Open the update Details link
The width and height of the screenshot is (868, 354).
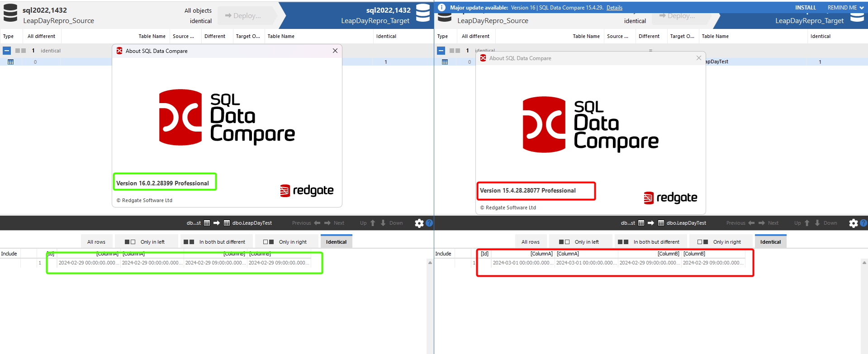614,8
